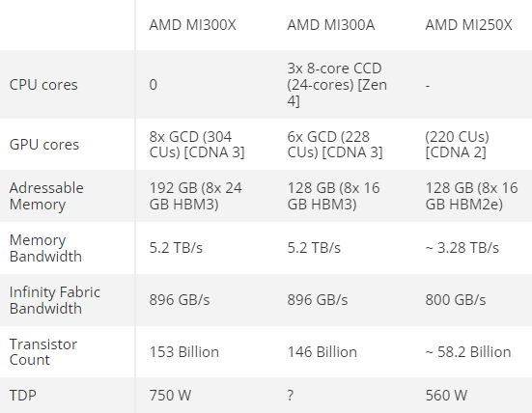
Task: Click the GPU cores row label
Action: tap(44, 145)
